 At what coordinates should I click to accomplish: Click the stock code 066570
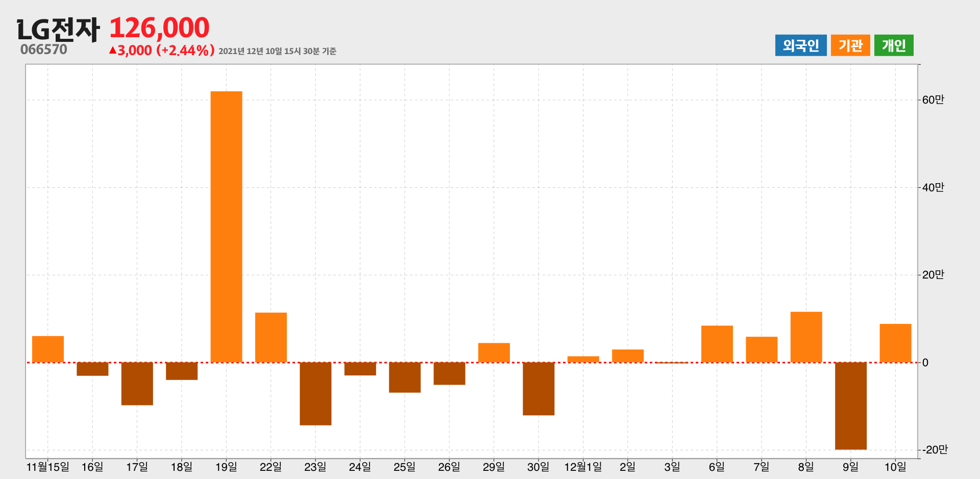click(x=44, y=49)
